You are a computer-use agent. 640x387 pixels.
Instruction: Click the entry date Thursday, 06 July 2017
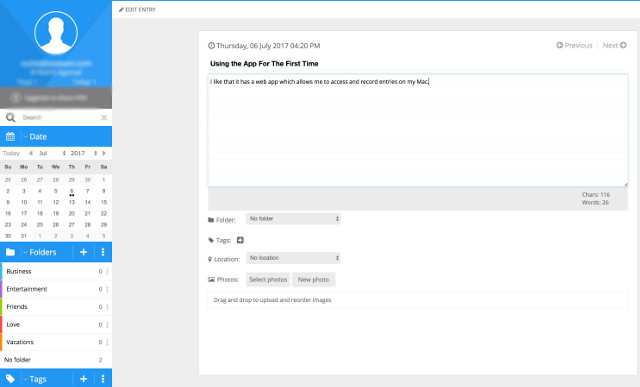pyautogui.click(x=264, y=45)
